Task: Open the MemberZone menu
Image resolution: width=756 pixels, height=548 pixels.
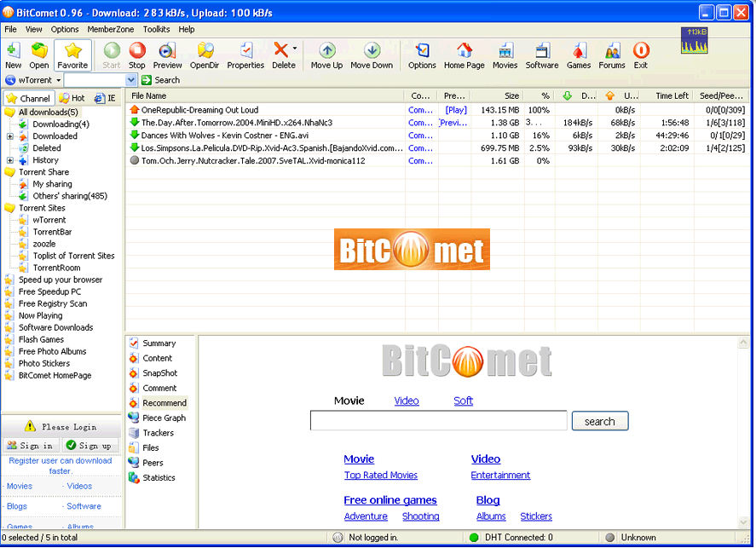Action: pyautogui.click(x=111, y=29)
